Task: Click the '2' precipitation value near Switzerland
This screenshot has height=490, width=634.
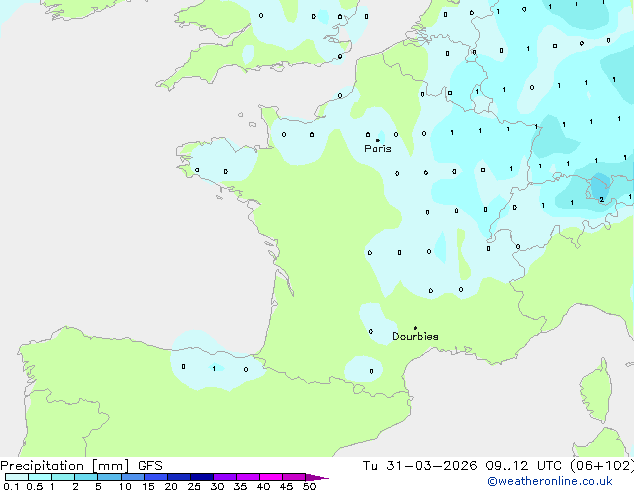Action: point(602,200)
